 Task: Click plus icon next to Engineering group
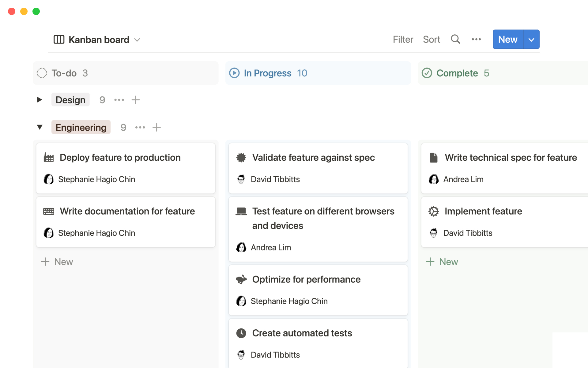[156, 127]
